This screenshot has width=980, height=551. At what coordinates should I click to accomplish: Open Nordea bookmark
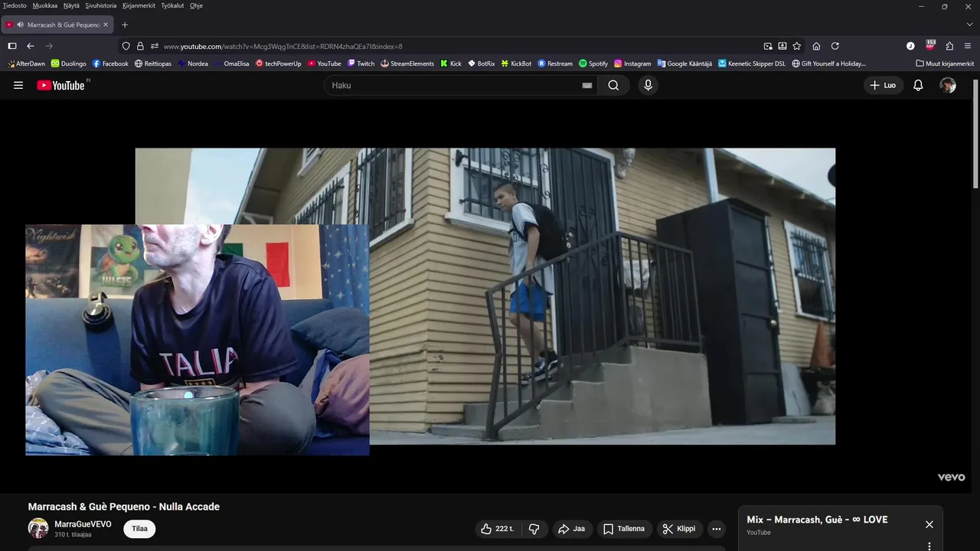[193, 64]
